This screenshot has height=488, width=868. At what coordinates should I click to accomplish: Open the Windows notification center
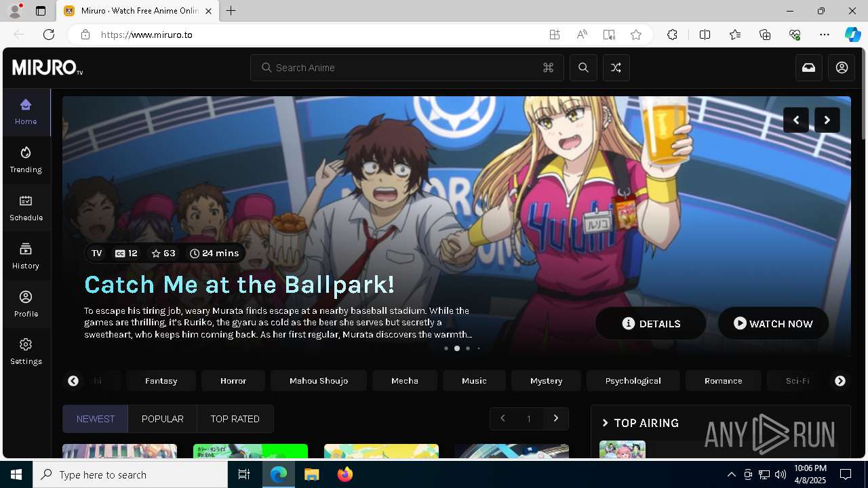[x=846, y=474]
